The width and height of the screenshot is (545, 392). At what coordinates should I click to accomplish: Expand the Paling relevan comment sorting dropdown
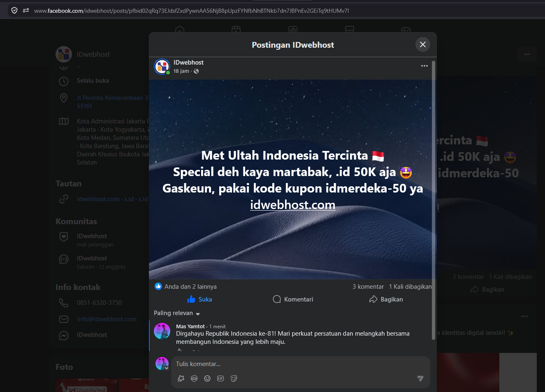click(177, 313)
